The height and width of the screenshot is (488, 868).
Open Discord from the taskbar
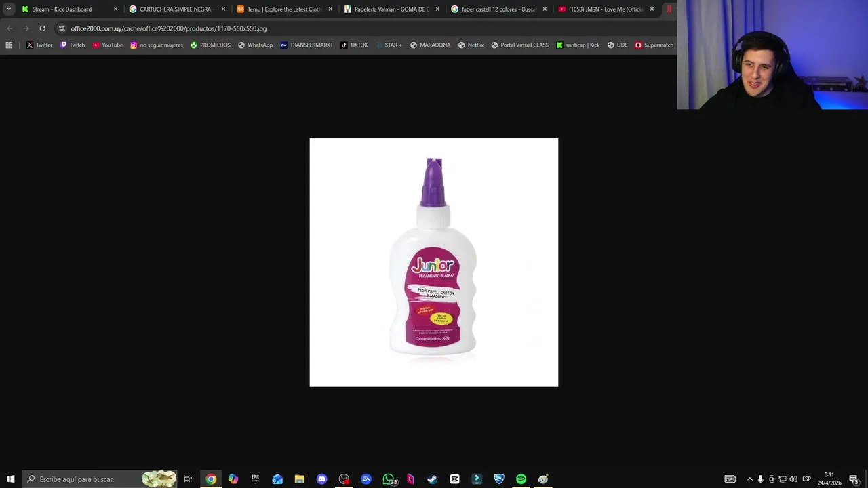click(x=321, y=479)
